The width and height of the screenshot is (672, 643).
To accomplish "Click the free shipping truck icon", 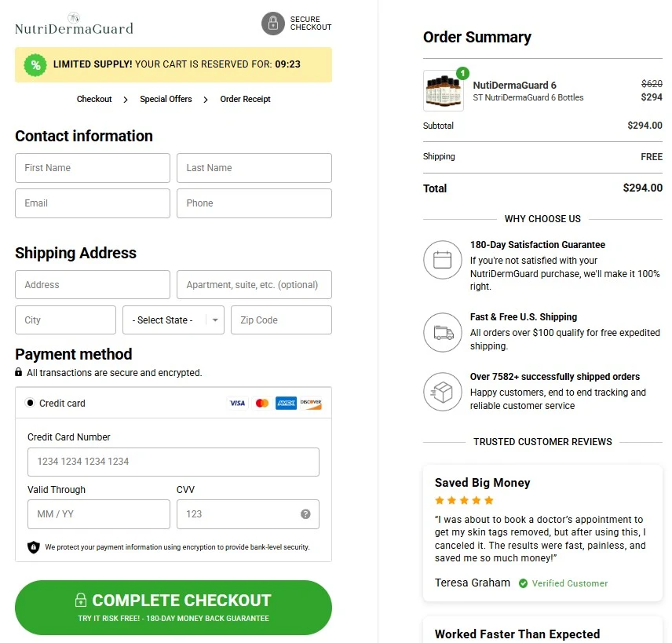I will [442, 332].
